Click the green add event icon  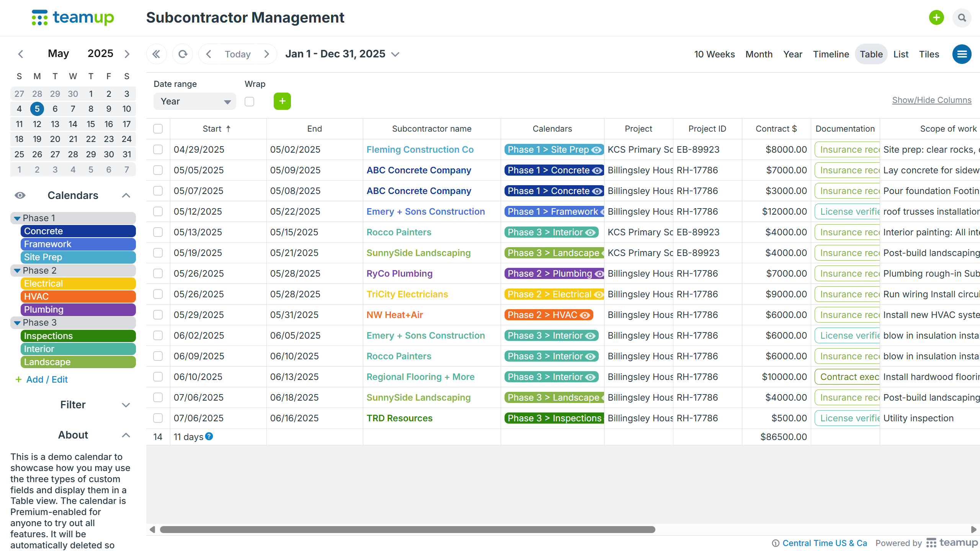(x=936, y=18)
